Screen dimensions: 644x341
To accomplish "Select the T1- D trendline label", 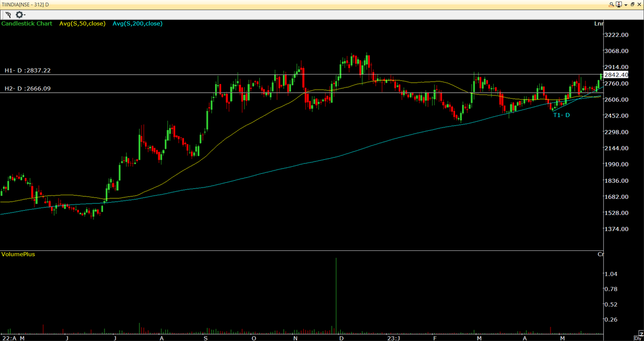I will 560,115.
